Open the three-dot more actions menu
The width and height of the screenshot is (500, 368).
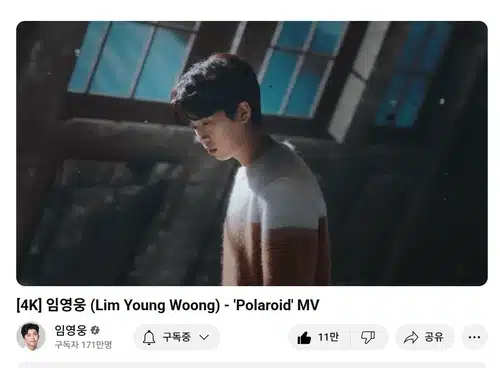click(474, 337)
